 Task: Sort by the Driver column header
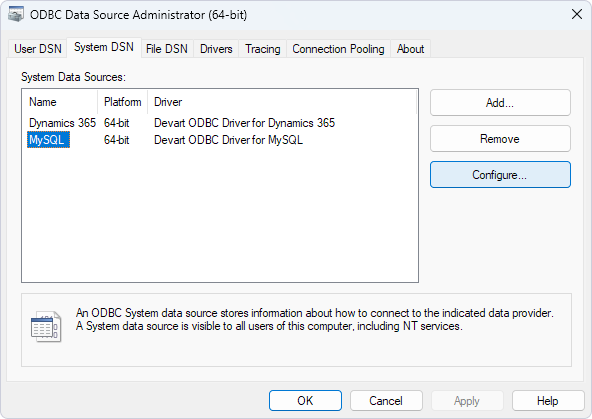(282, 102)
